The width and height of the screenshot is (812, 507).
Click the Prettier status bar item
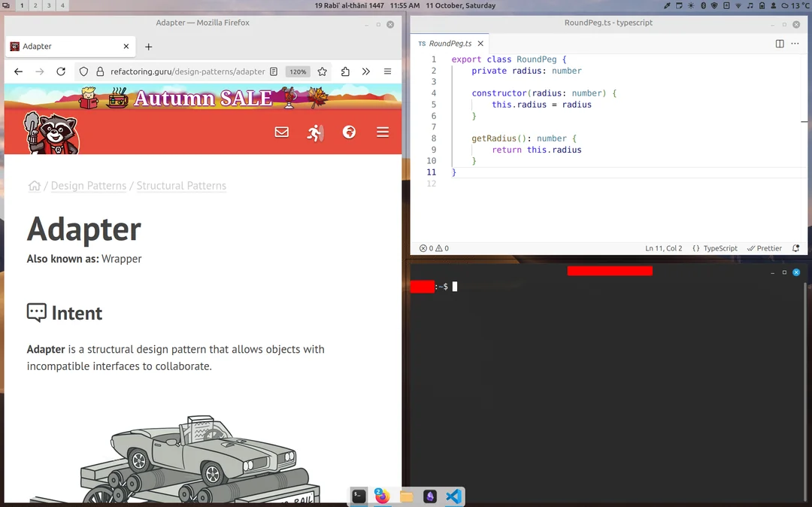click(765, 248)
